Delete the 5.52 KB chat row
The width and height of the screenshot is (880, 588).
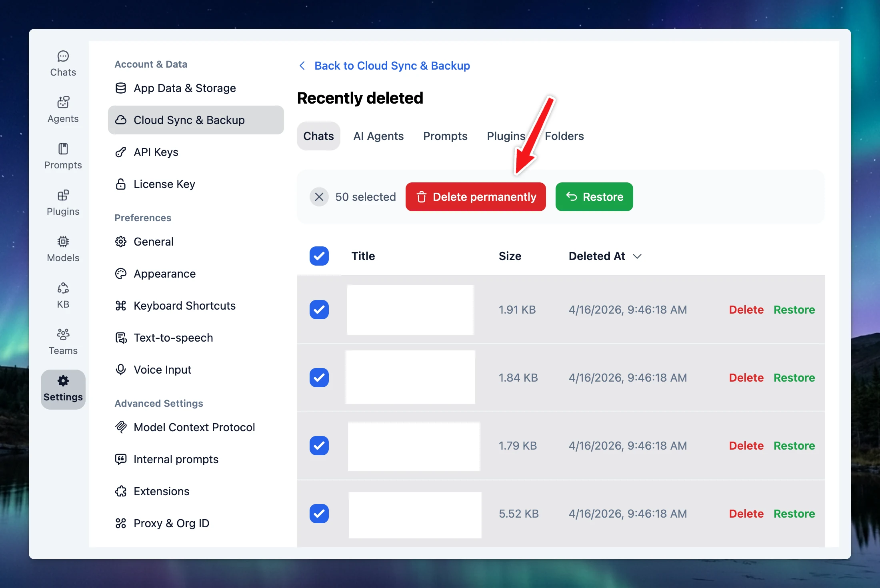point(746,514)
